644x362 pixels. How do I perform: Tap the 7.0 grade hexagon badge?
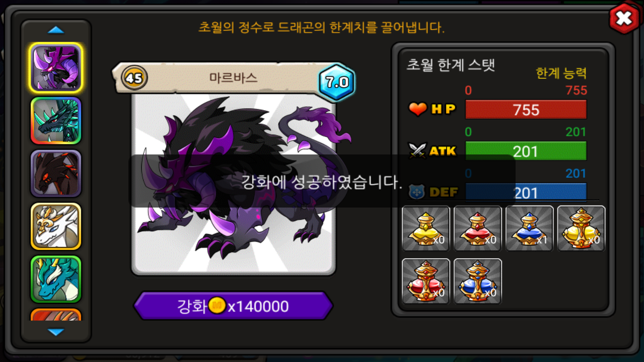337,82
